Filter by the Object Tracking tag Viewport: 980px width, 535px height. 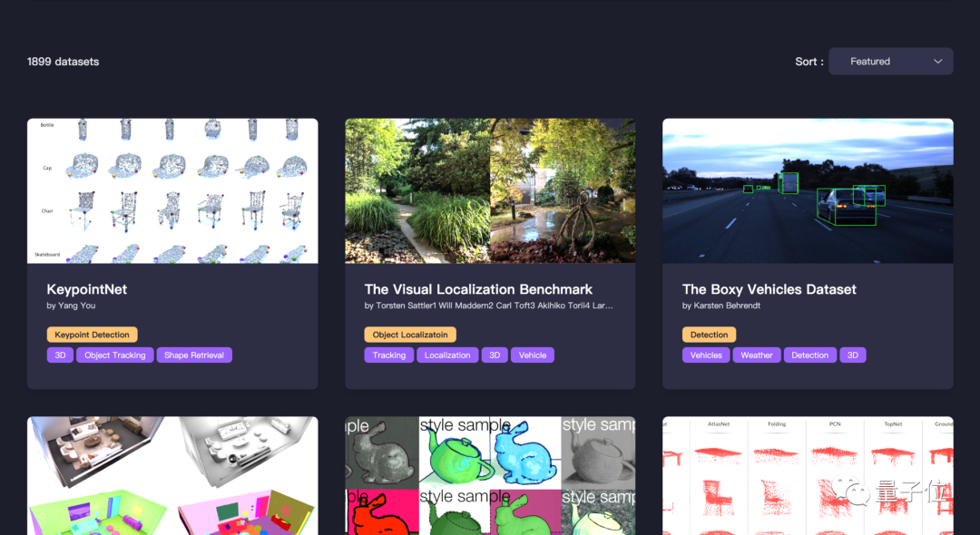click(115, 355)
